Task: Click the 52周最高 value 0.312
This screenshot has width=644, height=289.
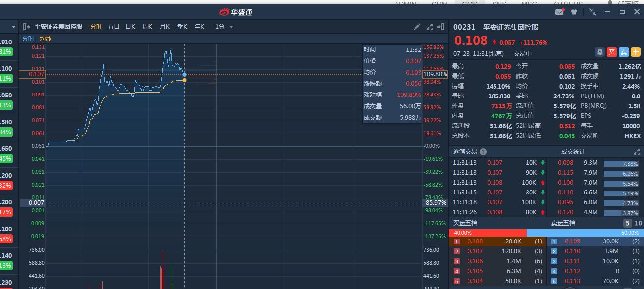Action: point(567,126)
